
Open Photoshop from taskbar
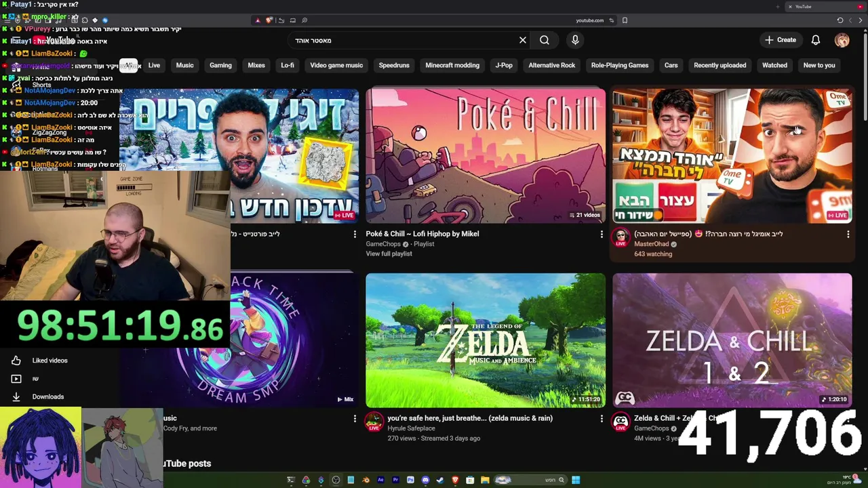(x=410, y=480)
